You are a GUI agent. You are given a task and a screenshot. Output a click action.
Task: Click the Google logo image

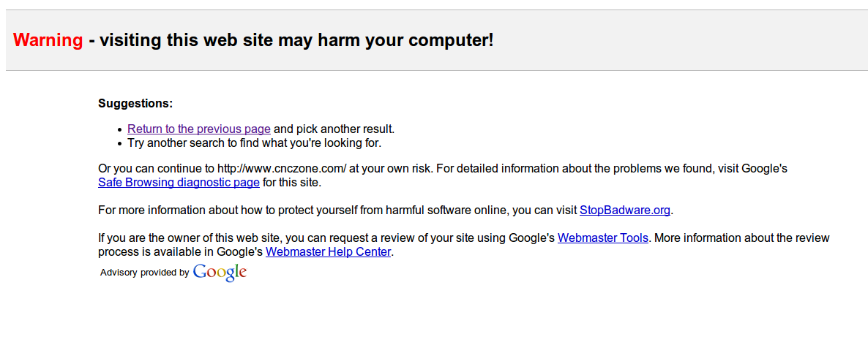tap(220, 273)
